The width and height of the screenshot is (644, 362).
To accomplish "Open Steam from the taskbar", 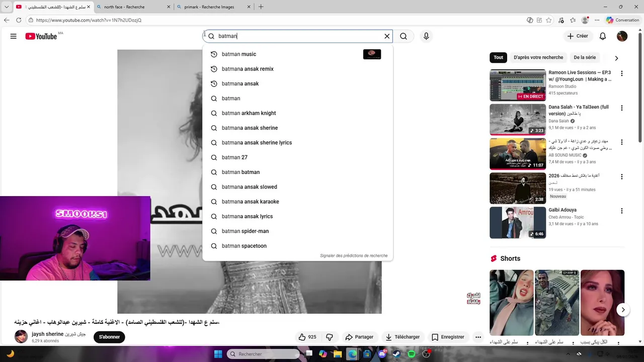I will [x=396, y=354].
